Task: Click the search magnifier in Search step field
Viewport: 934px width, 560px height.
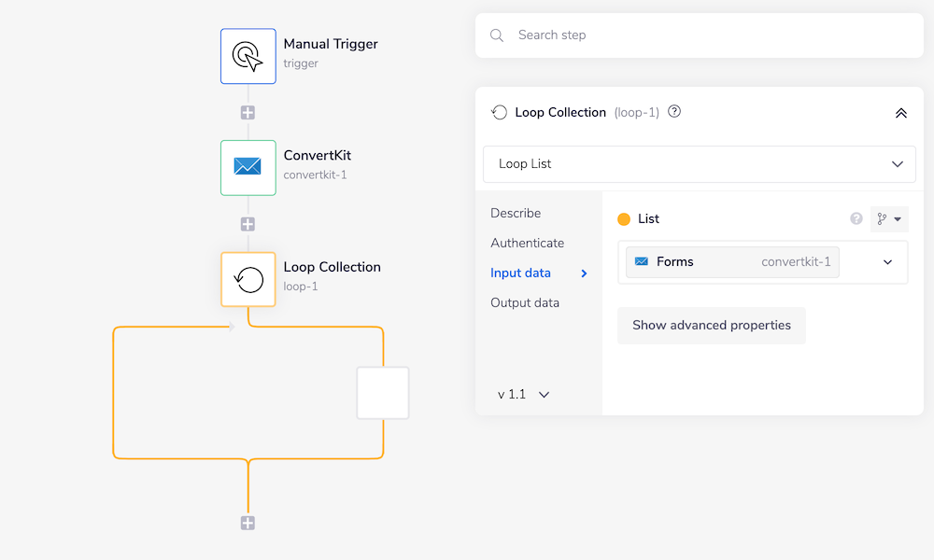Action: 496,35
